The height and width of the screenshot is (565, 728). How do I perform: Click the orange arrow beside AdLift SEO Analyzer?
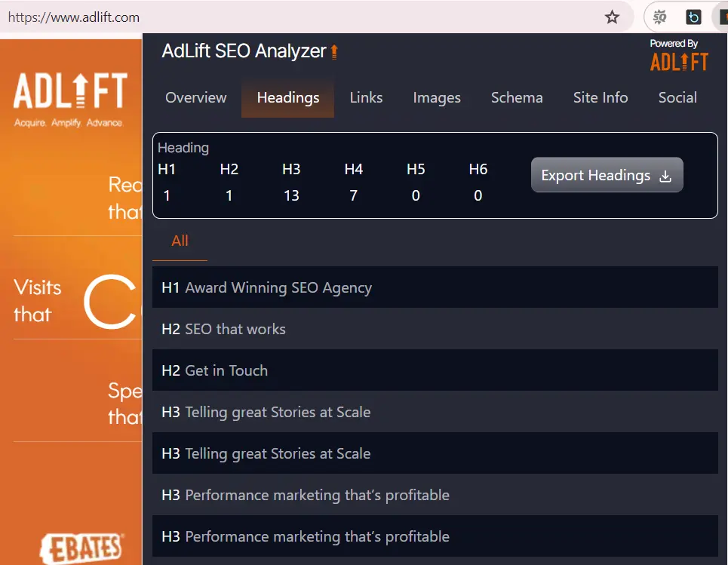[334, 51]
